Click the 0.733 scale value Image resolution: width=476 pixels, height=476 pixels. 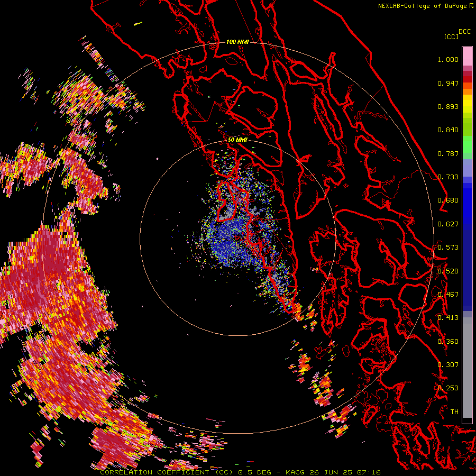click(x=448, y=177)
